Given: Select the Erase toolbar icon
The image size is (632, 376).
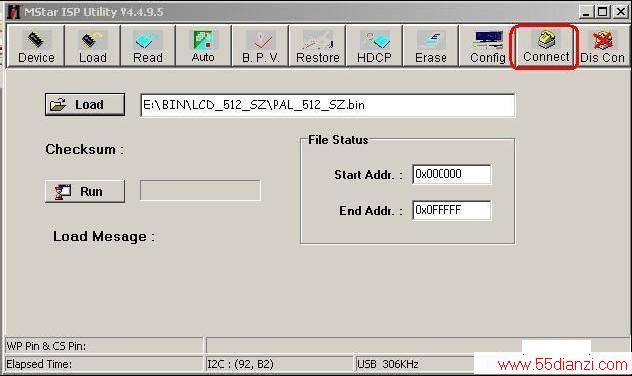Looking at the screenshot, I should [430, 46].
